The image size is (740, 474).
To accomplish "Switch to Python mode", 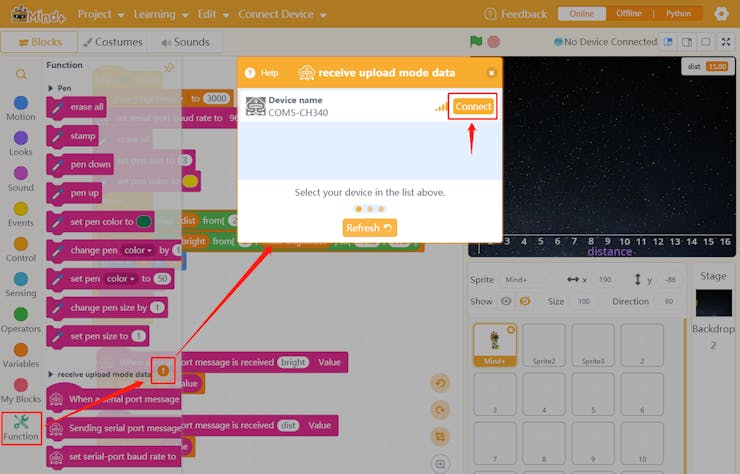I will tap(678, 13).
